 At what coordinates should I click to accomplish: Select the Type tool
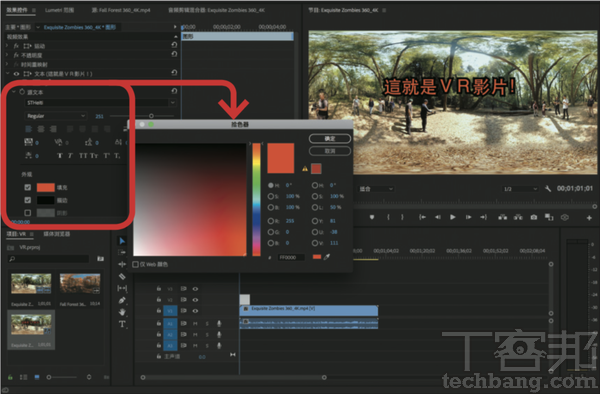pyautogui.click(x=122, y=324)
